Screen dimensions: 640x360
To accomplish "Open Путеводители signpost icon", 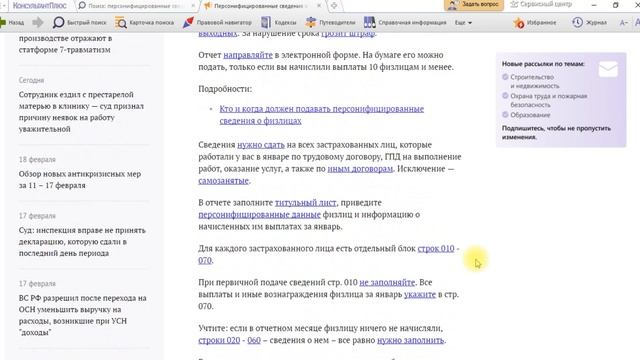I will tap(311, 22).
